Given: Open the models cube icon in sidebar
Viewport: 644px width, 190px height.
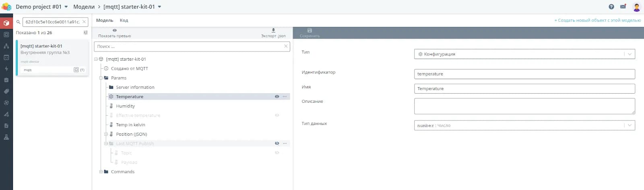Looking at the screenshot, I should pos(6,23).
